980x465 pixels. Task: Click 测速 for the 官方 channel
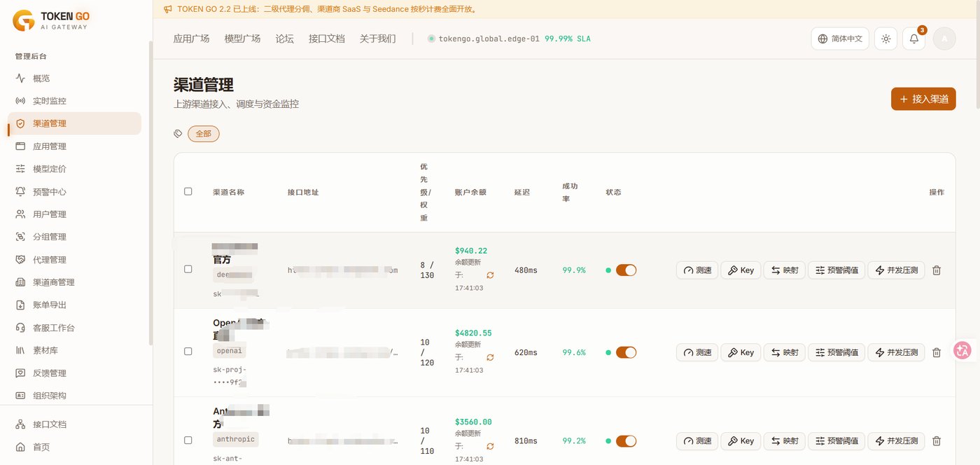(697, 270)
